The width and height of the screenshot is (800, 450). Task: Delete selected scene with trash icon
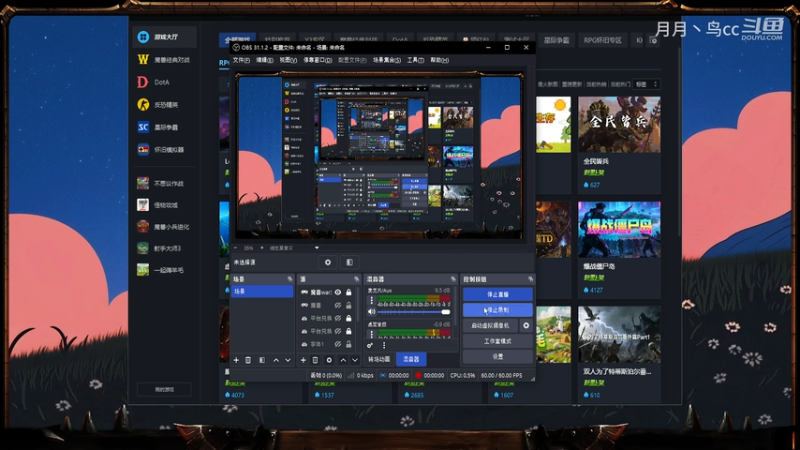coord(248,360)
